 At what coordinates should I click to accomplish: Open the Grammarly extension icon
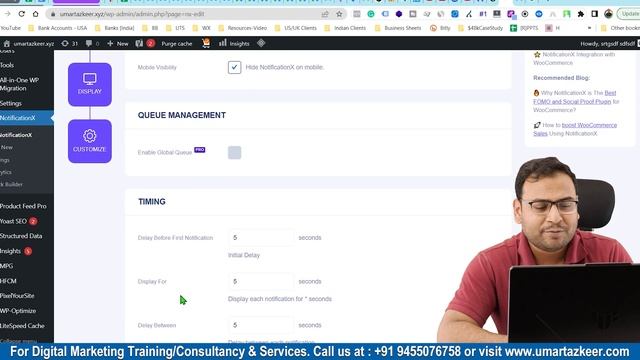point(371,14)
